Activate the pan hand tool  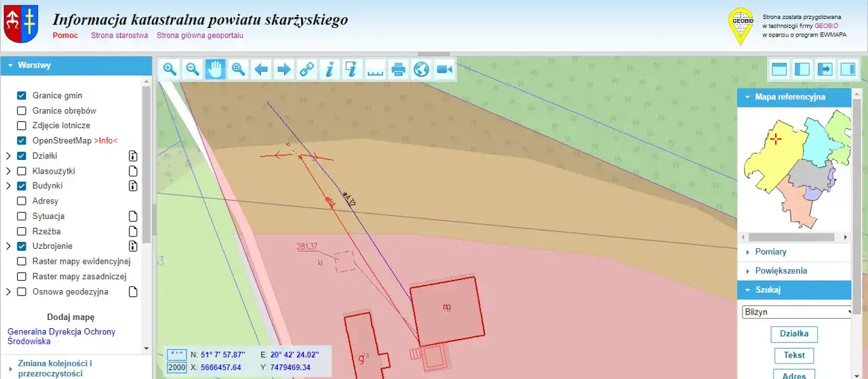pyautogui.click(x=216, y=69)
